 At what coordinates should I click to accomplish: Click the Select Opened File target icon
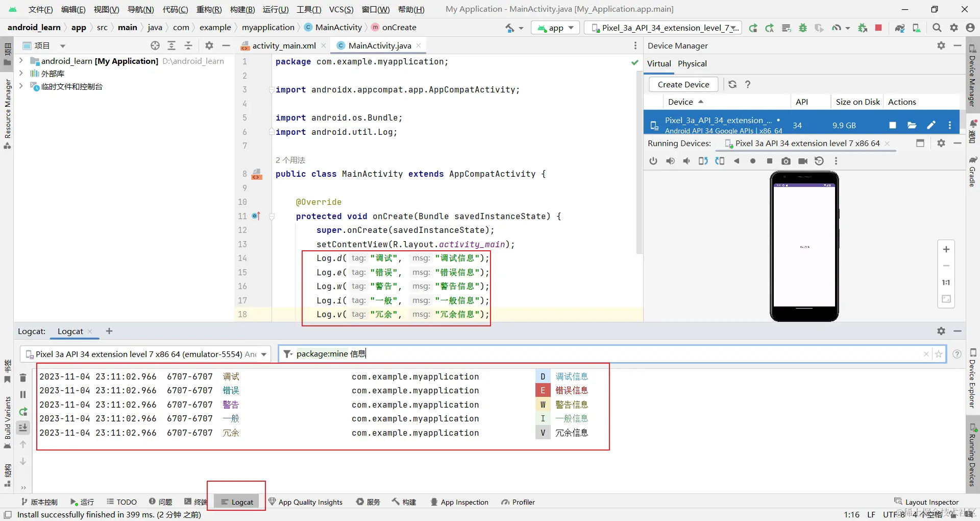[155, 45]
